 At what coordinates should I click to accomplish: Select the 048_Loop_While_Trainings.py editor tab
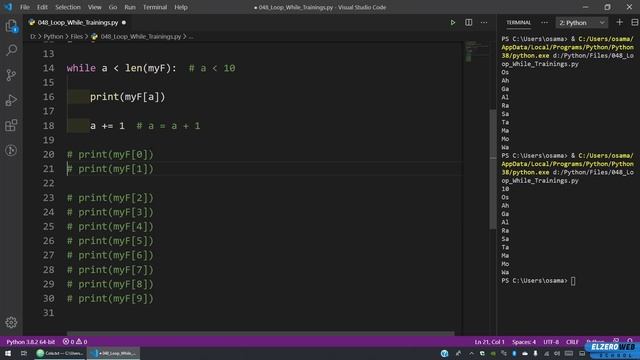77,22
